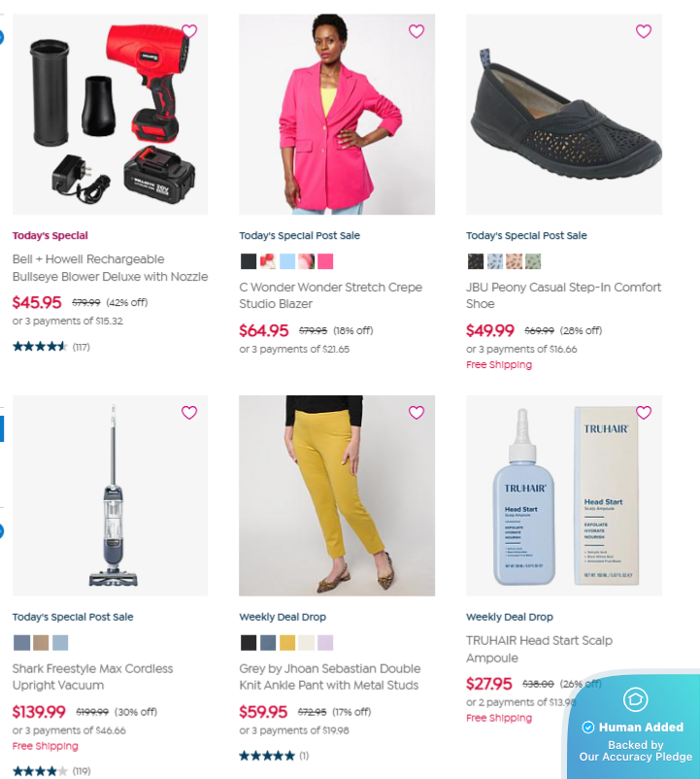Select the yellow ankle pant color swatch
Screen dimensions: 700x779
pyautogui.click(x=287, y=642)
